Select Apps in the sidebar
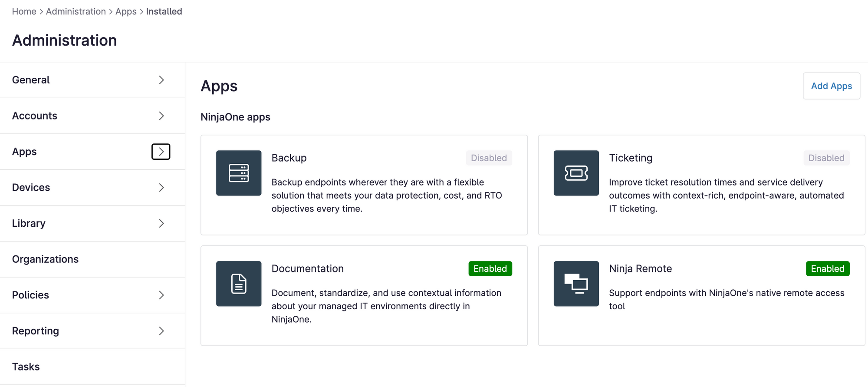Screen dimensions: 868x387 pos(92,152)
